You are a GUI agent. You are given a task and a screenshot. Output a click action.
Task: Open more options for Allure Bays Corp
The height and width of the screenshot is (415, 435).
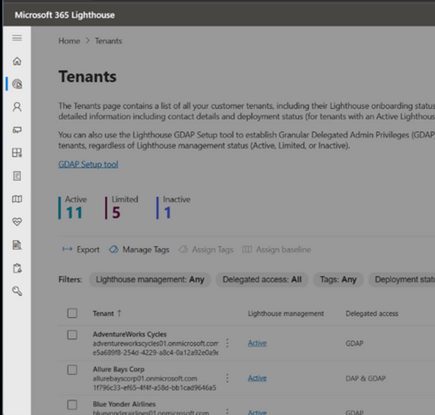pyautogui.click(x=227, y=378)
